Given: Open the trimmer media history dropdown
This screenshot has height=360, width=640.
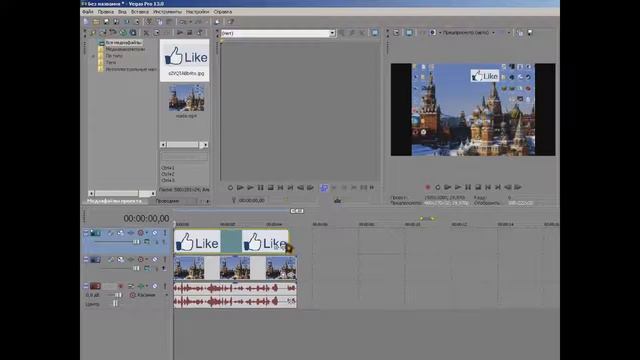Looking at the screenshot, I should pos(332,33).
